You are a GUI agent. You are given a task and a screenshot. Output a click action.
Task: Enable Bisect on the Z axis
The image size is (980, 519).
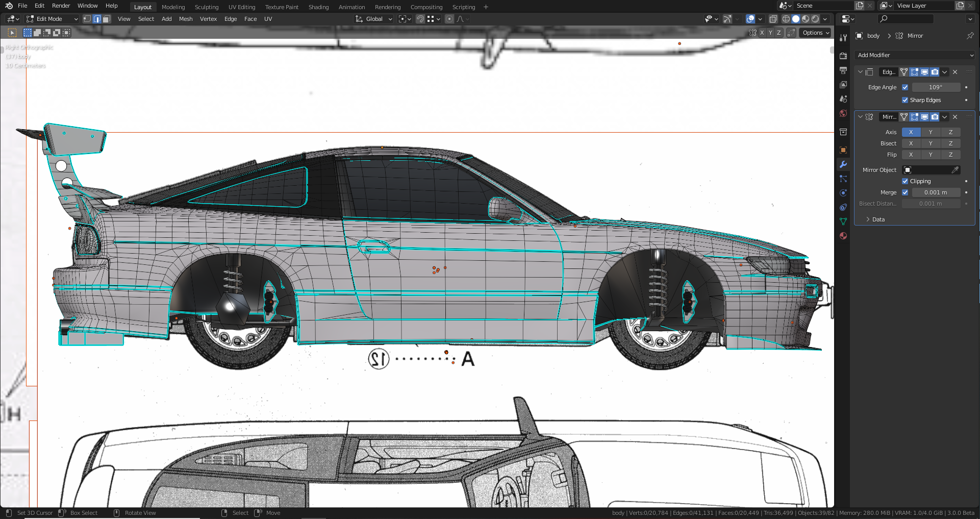950,143
